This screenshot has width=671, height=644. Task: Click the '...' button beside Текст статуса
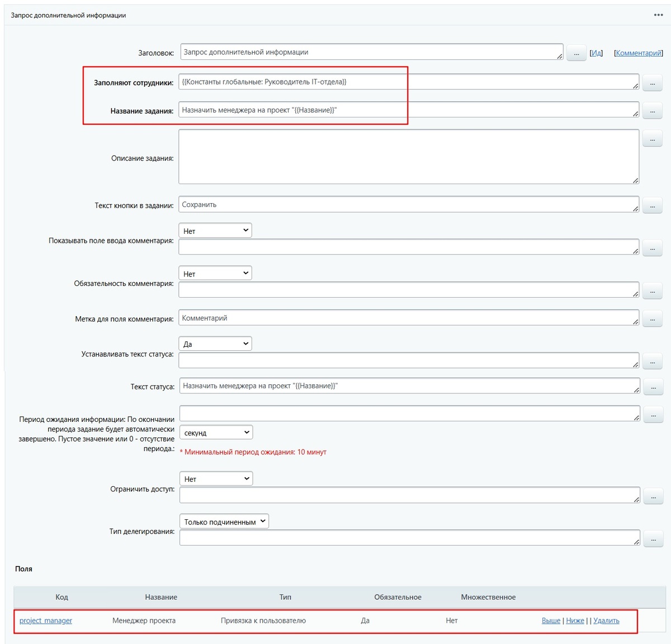coord(654,387)
